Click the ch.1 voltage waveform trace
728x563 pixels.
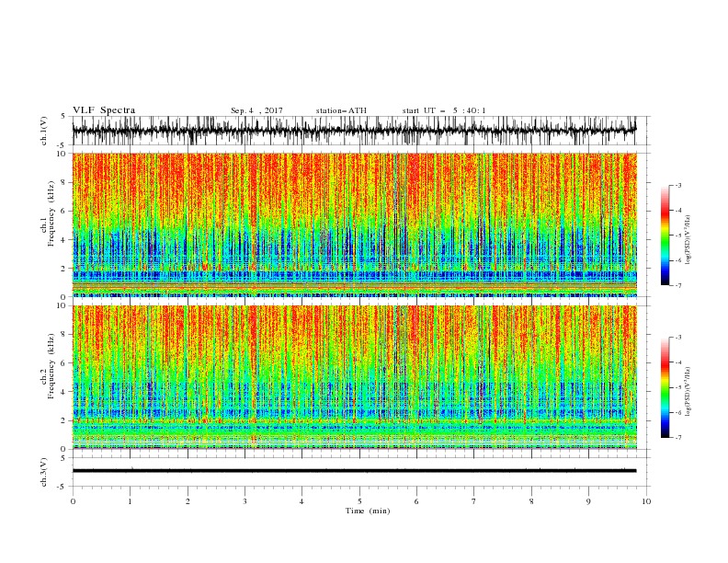click(355, 131)
